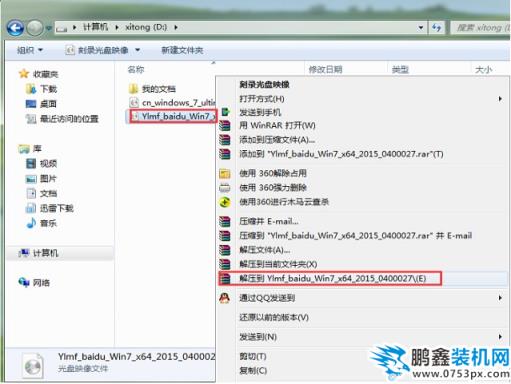Choose 添加到压缩文件(A)...
The image size is (511, 384).
pos(277,140)
